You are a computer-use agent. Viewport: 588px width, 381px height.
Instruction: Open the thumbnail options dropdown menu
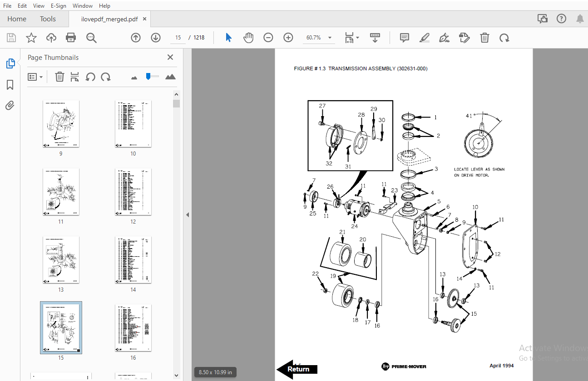(35, 77)
